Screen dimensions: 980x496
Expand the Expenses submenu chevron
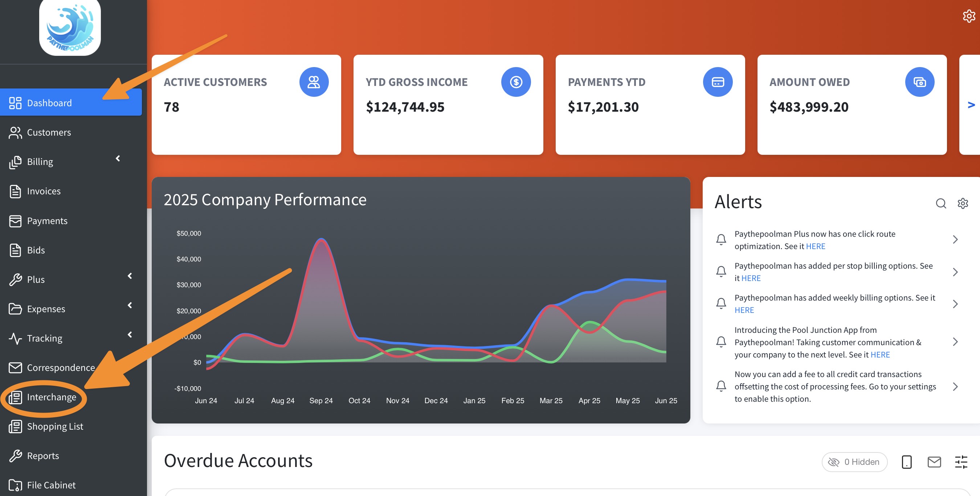130,305
